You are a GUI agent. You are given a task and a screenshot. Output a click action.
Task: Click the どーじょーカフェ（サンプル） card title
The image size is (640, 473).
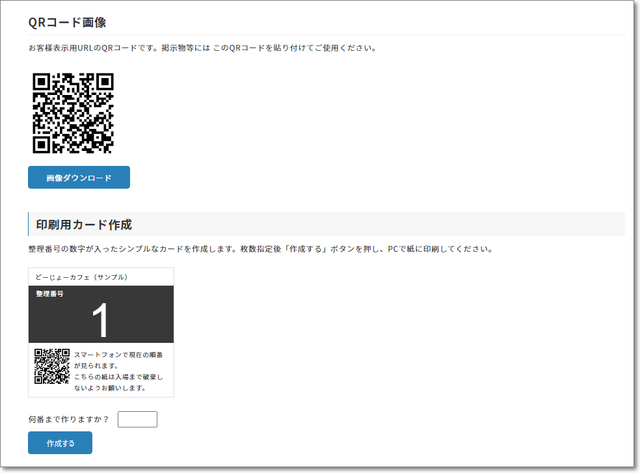click(82, 276)
